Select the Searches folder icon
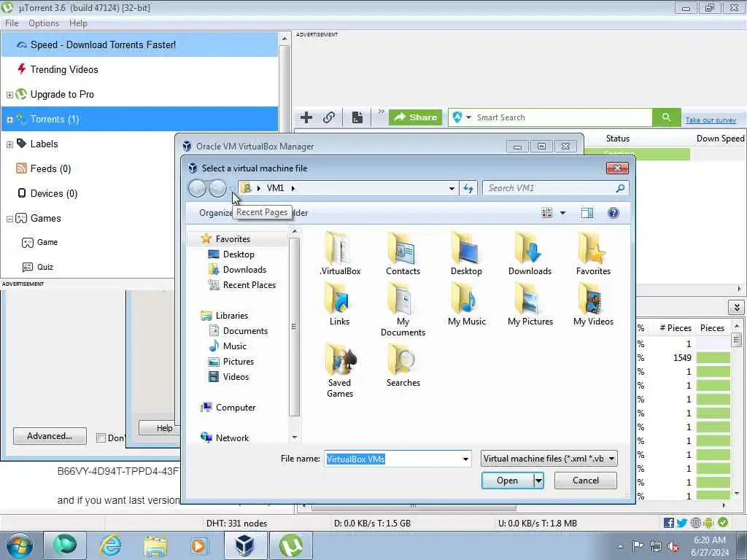Screen dimensions: 747x560 [x=403, y=365]
